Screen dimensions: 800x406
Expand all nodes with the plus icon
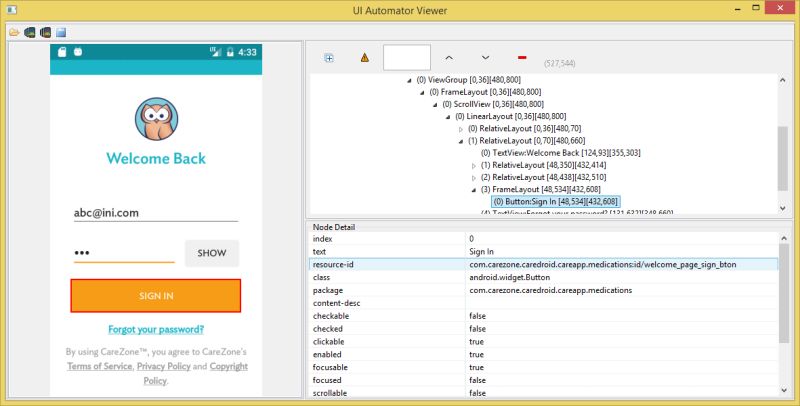click(x=329, y=58)
